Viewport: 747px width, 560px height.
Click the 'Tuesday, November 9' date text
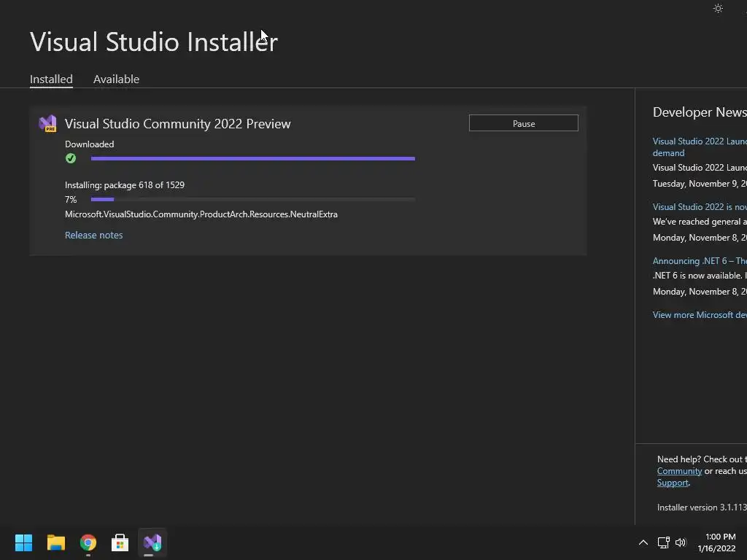coord(700,184)
